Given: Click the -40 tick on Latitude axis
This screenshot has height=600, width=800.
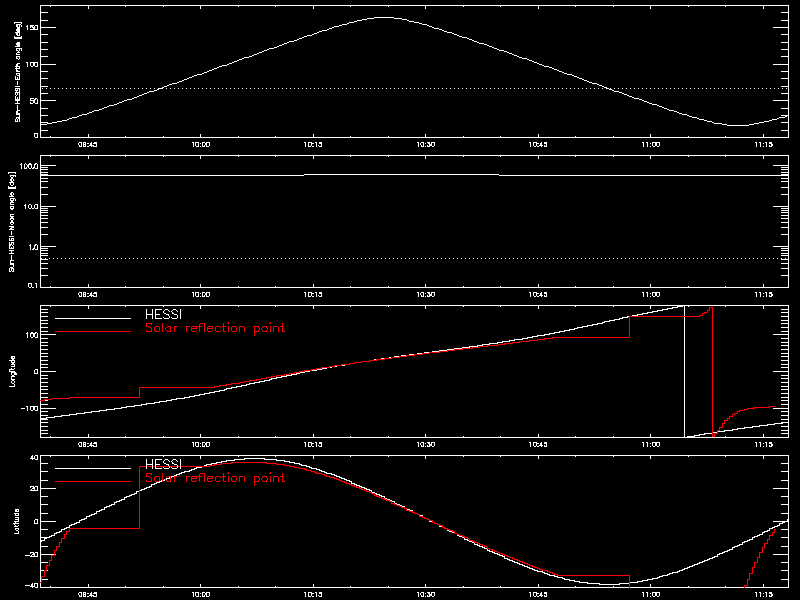Looking at the screenshot, I should coord(32,585).
